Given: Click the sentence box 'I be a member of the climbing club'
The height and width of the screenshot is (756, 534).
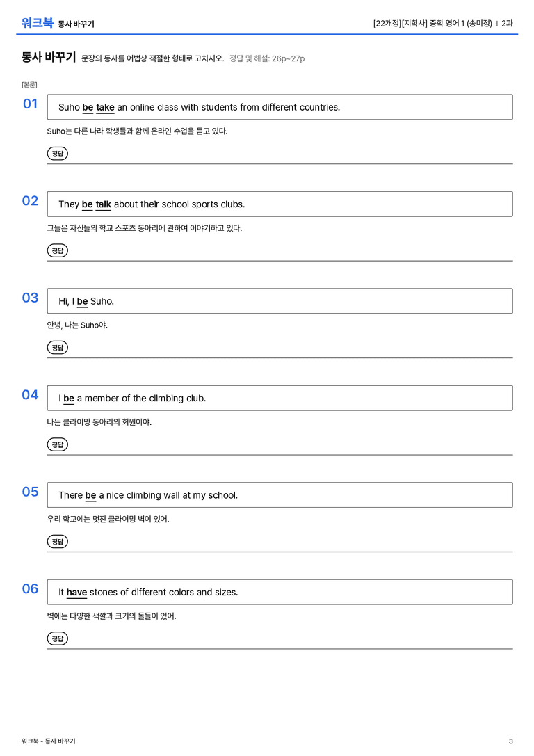Looking at the screenshot, I should click(280, 398).
